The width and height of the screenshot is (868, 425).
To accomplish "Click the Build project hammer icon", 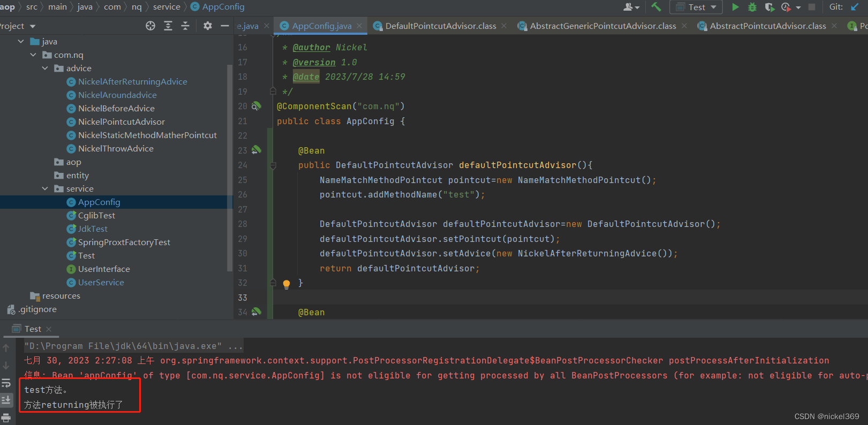I will tap(656, 7).
